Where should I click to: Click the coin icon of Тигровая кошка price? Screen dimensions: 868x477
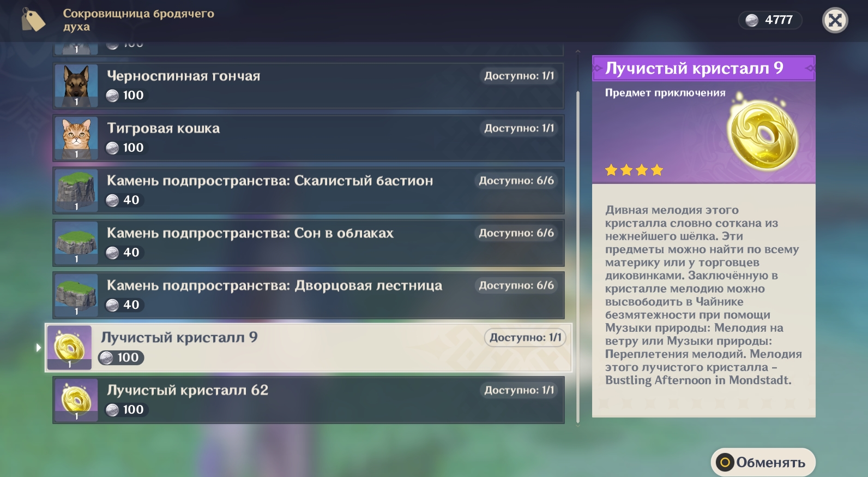pos(112,148)
